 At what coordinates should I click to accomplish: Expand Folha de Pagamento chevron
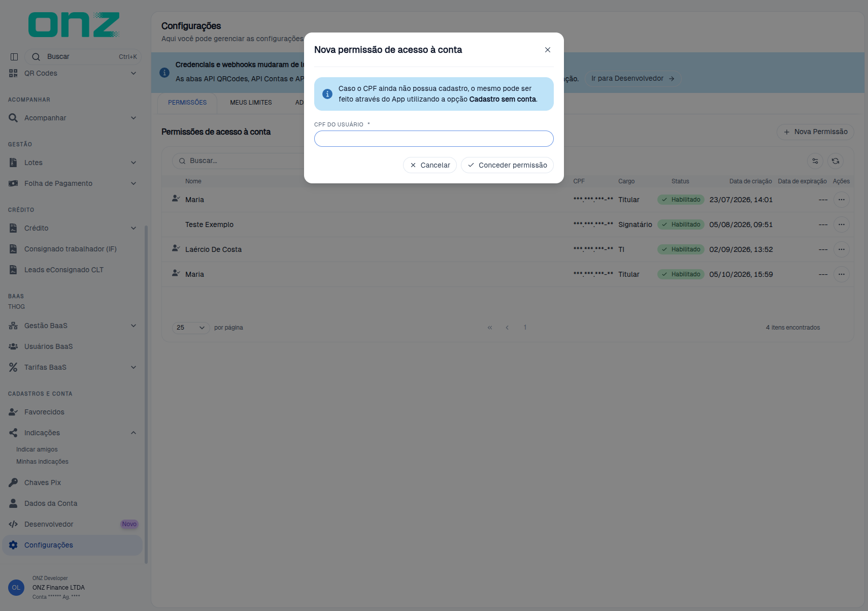point(133,183)
